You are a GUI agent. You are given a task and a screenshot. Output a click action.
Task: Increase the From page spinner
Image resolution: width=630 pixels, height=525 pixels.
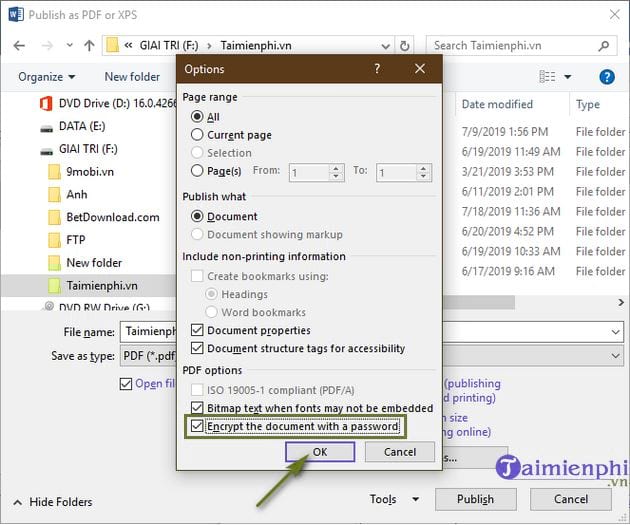[336, 168]
